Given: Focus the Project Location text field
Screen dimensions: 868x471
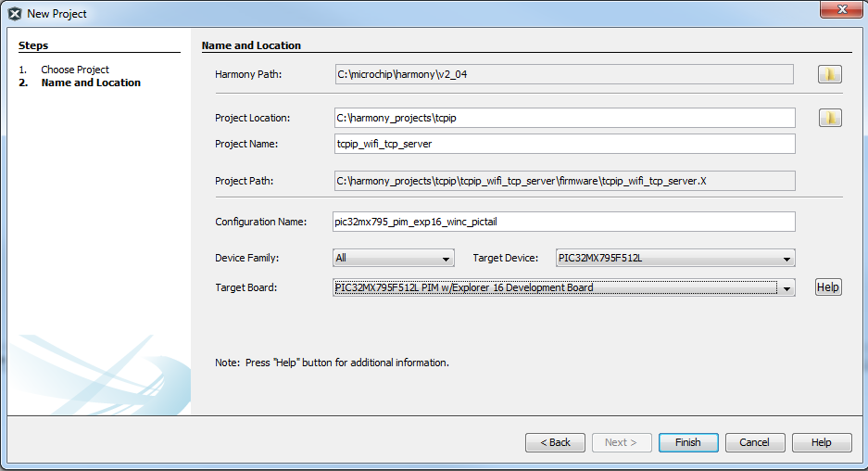Looking at the screenshot, I should click(x=563, y=118).
